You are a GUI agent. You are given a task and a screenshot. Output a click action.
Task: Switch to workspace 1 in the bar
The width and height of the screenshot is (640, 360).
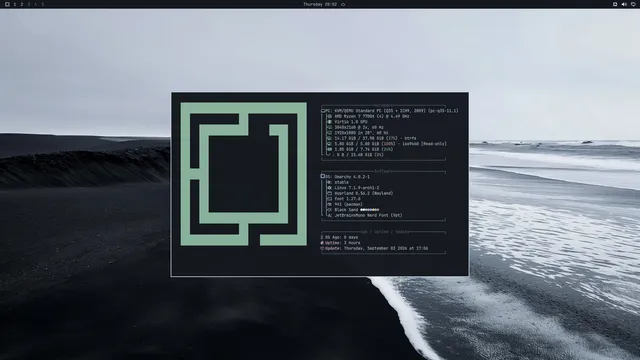pos(15,4)
